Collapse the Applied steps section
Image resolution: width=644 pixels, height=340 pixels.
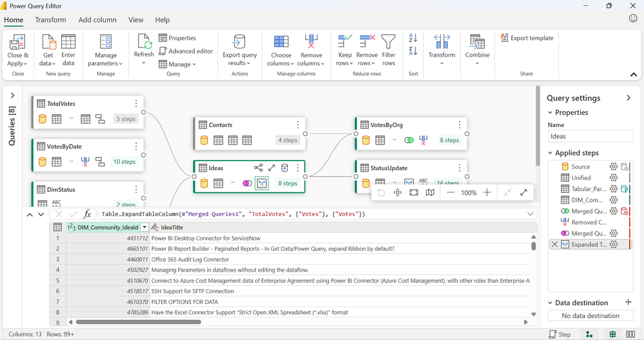550,153
